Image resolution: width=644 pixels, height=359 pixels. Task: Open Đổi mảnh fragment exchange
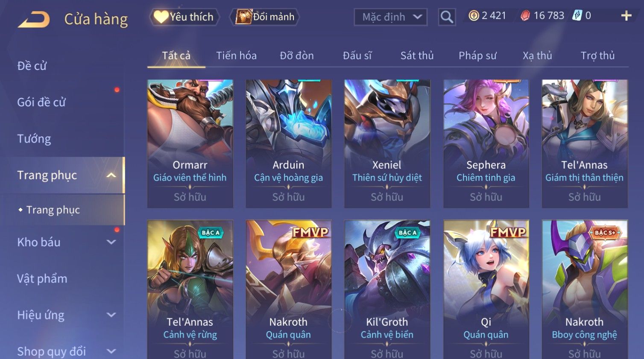coord(265,17)
